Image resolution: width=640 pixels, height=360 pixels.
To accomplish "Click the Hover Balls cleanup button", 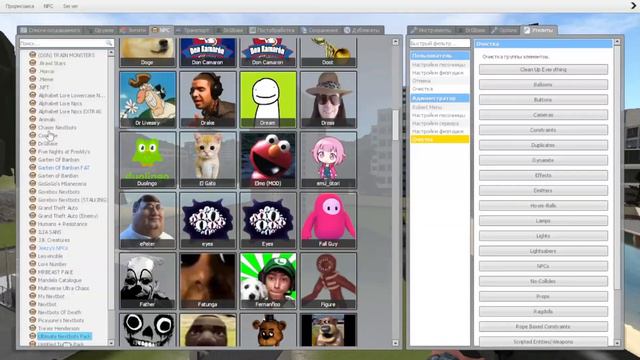I will [543, 206].
